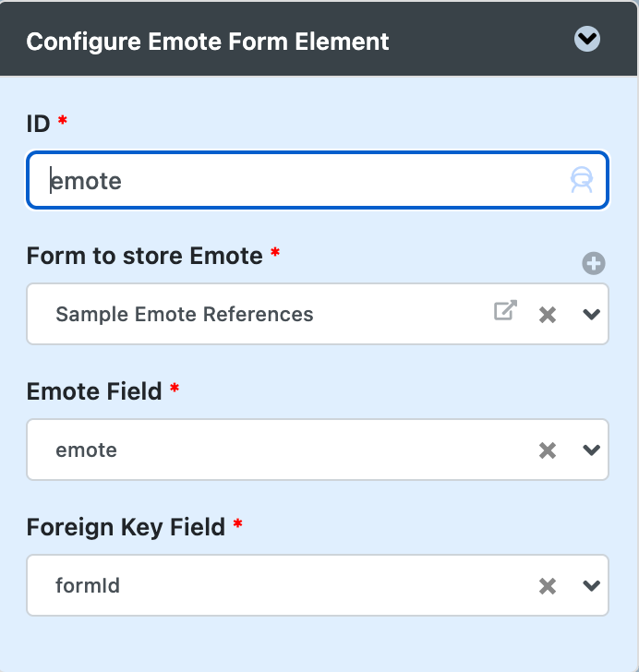Viewport: 639px width, 672px height.
Task: Expand the Emote Field dropdown arrow
Action: click(591, 450)
